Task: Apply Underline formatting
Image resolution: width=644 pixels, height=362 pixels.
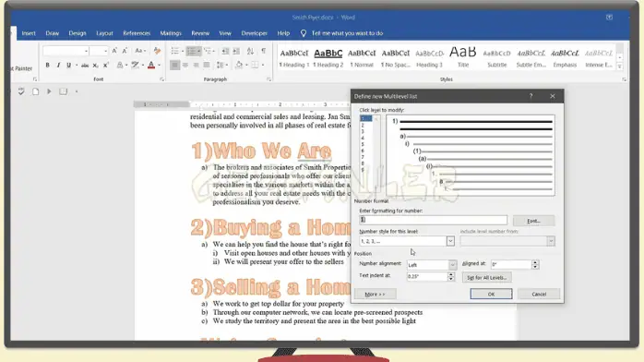Action: point(68,65)
